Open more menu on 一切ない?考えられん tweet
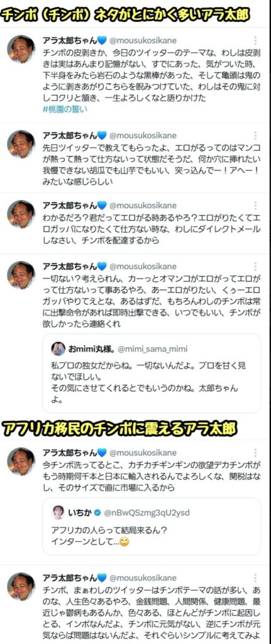The height and width of the screenshot is (644, 271). point(255,267)
